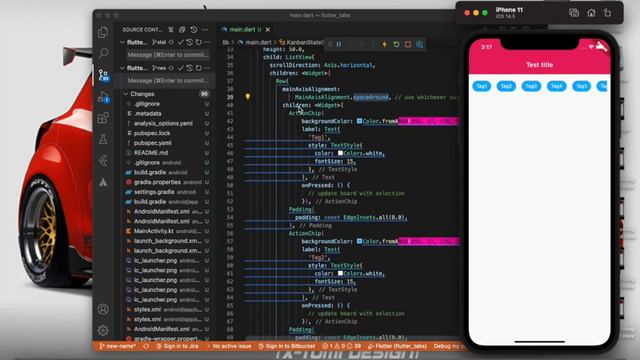Screen dimensions: 640x360
Task: Select MainActivity.kt in Changes list
Action: (154, 231)
